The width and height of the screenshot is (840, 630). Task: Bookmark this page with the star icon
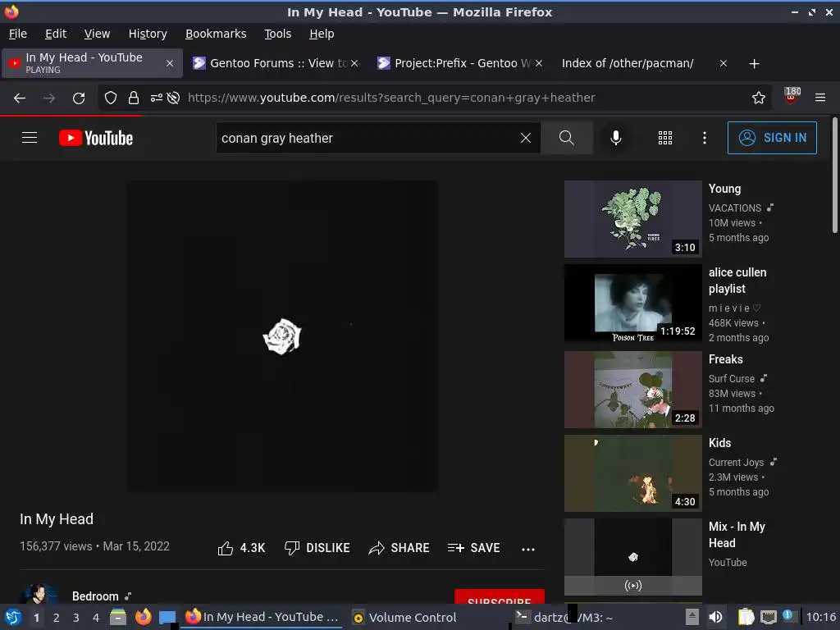tap(759, 98)
